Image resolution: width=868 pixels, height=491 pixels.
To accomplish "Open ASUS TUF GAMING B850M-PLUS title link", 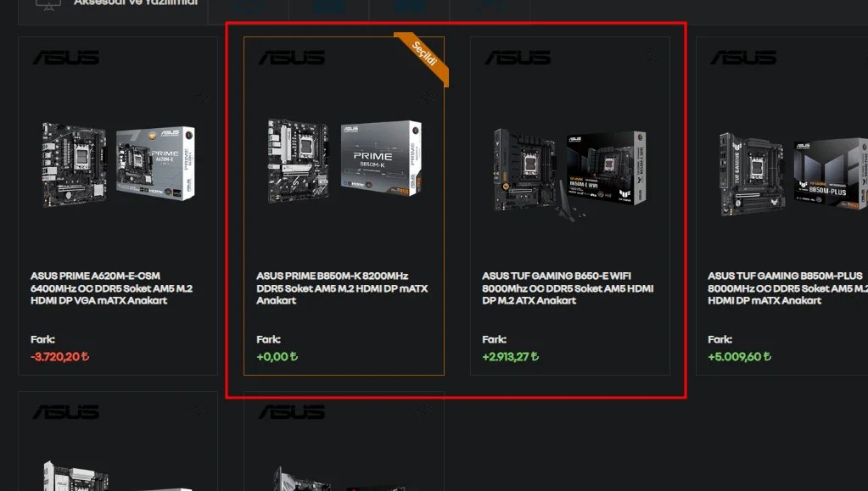I will (x=787, y=287).
